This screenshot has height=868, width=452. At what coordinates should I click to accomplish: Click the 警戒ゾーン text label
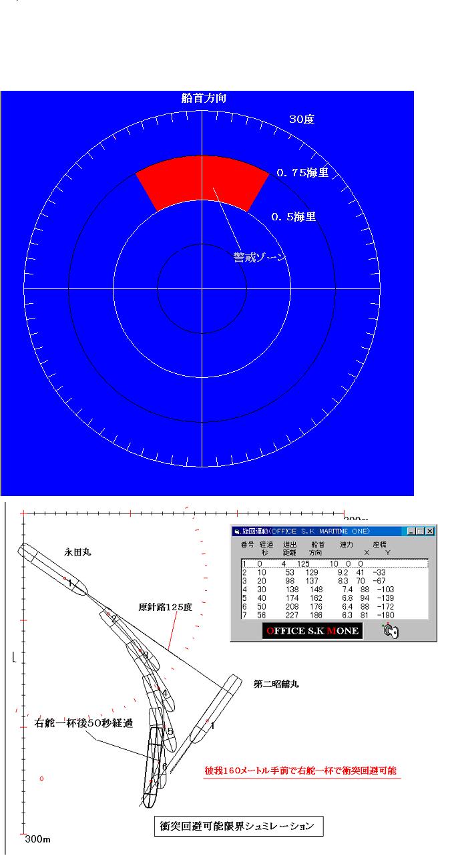point(260,258)
